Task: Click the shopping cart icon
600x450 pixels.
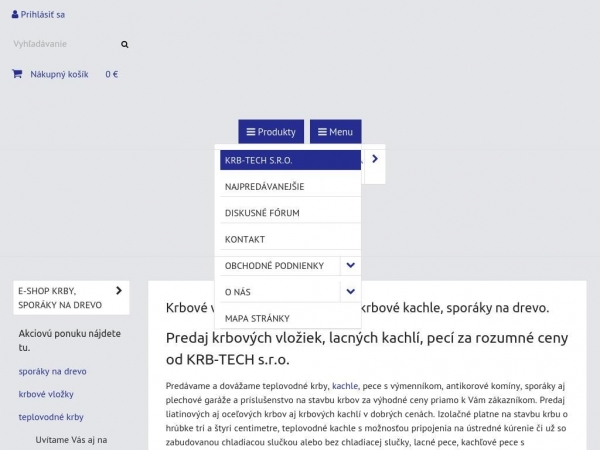Action: [17, 73]
